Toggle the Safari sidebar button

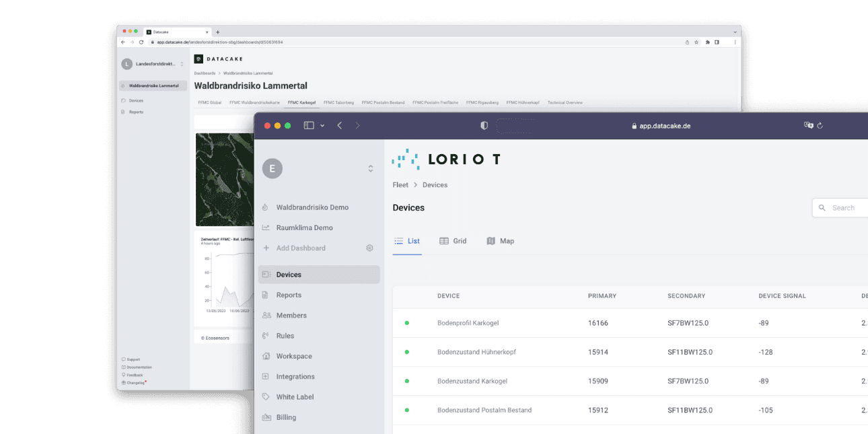tap(309, 125)
